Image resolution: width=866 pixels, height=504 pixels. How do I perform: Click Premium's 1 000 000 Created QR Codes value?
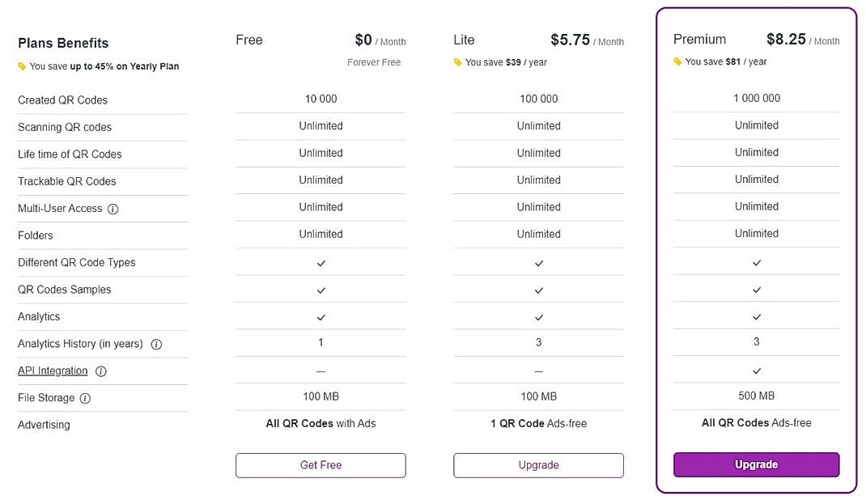(756, 98)
